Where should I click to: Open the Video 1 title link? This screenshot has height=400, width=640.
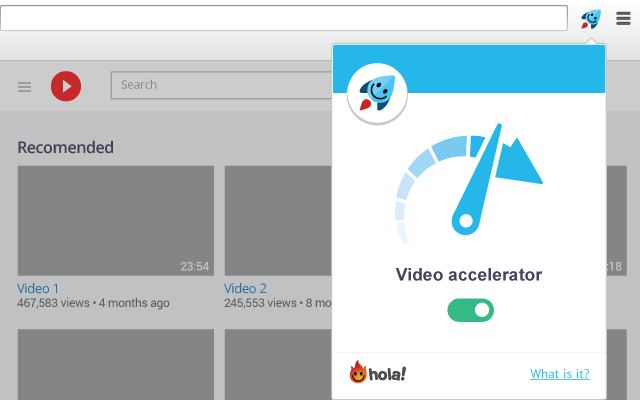38,289
